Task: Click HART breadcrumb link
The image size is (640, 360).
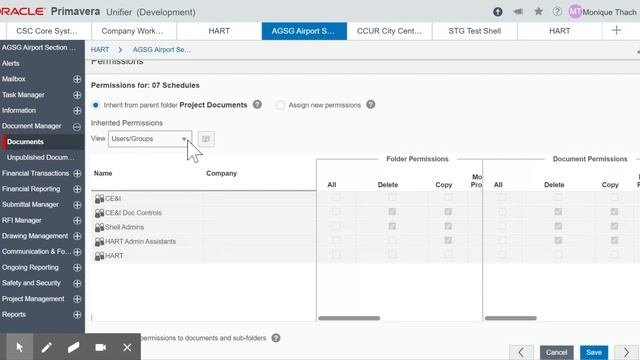Action: pos(100,49)
